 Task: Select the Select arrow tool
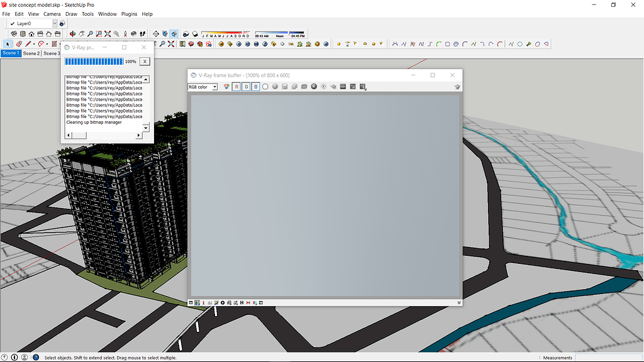pyautogui.click(x=8, y=43)
